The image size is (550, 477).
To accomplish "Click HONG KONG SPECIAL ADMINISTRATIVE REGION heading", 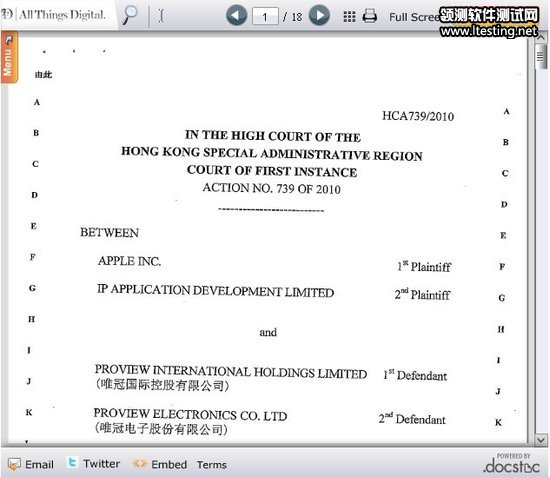I will (272, 154).
